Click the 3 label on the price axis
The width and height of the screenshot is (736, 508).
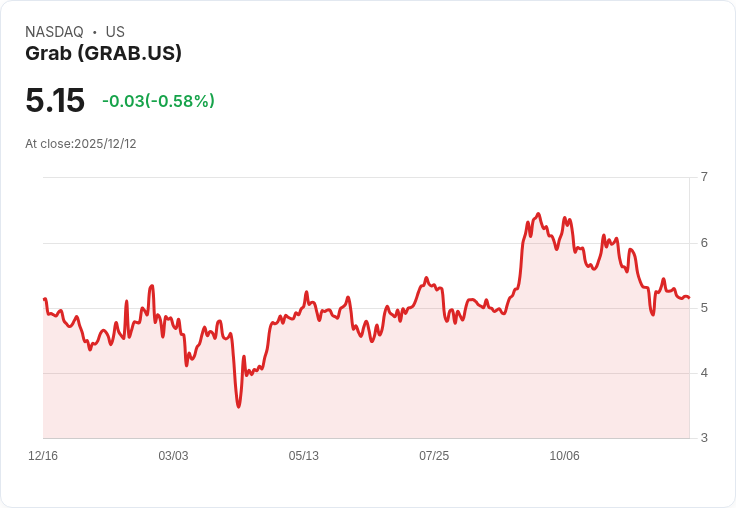704,438
